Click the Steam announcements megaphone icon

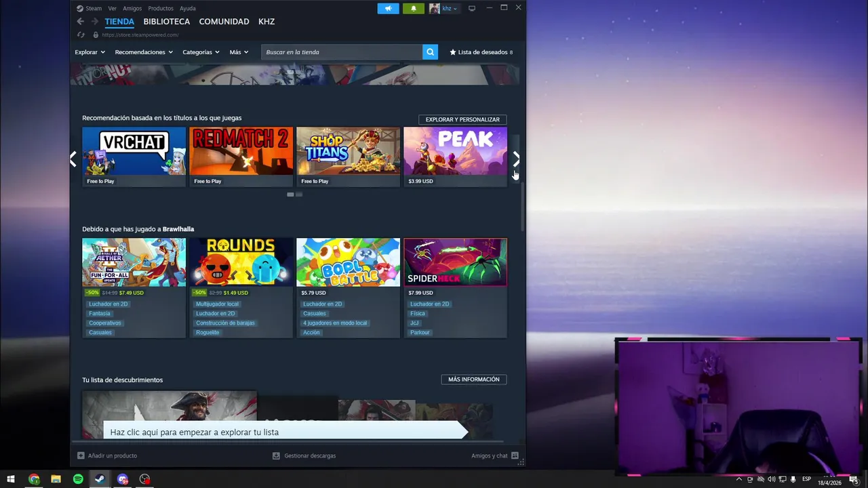[389, 8]
